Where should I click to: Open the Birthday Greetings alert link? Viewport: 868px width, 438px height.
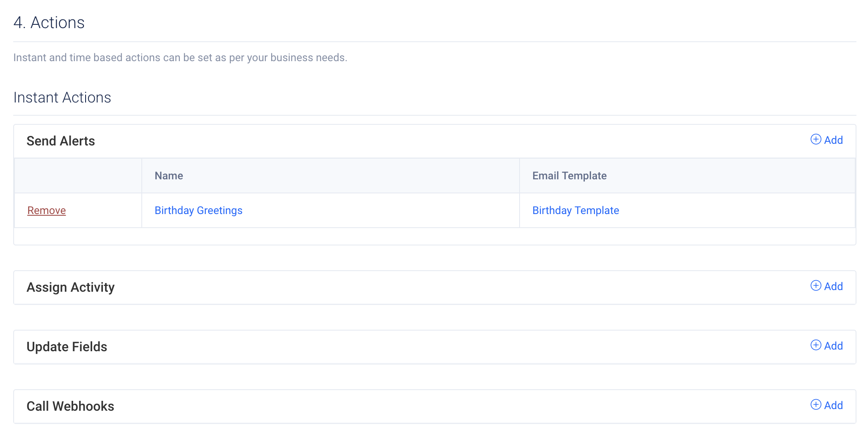tap(198, 210)
